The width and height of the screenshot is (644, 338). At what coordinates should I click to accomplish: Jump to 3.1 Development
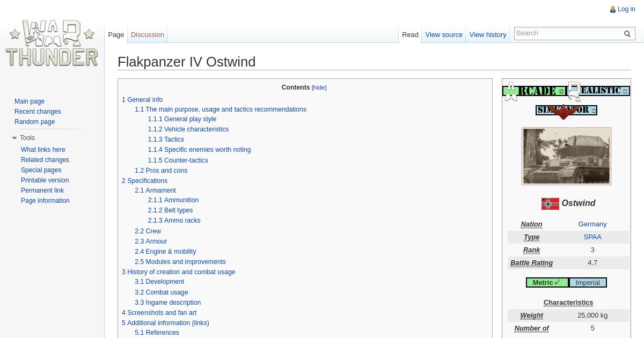[159, 282]
